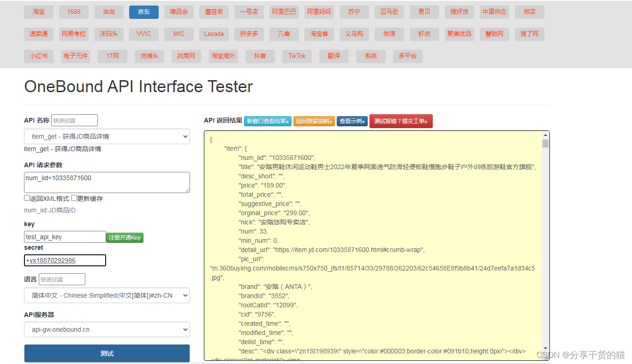Enable the 返回XML格式 checkbox
The height and width of the screenshot is (364, 632).
coord(27,198)
